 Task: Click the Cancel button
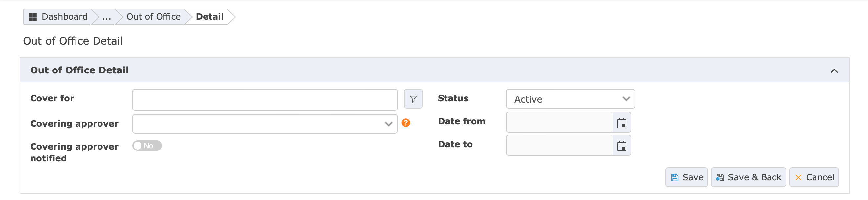coord(814,177)
